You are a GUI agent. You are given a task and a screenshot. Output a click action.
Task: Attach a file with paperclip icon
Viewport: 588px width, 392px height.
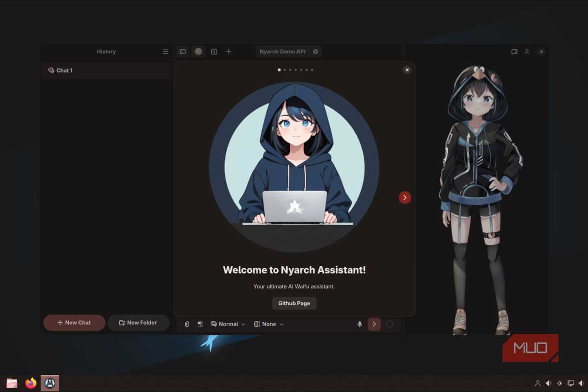[187, 324]
